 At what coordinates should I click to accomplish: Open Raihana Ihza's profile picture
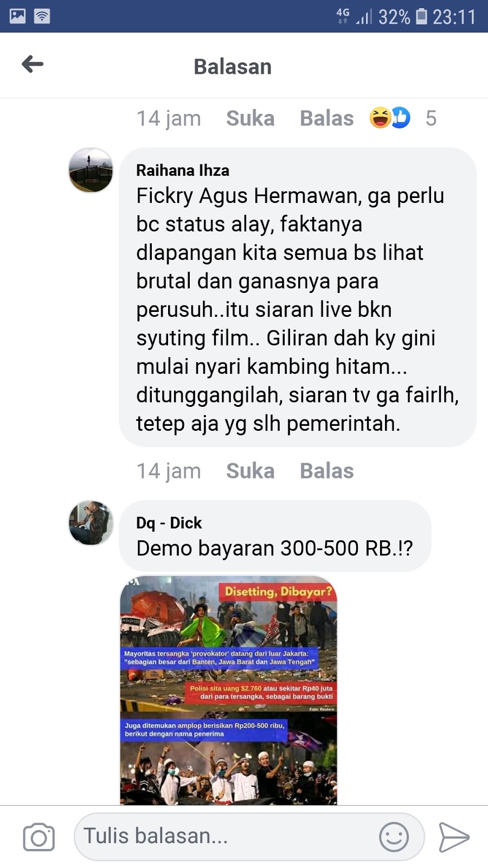point(91,170)
